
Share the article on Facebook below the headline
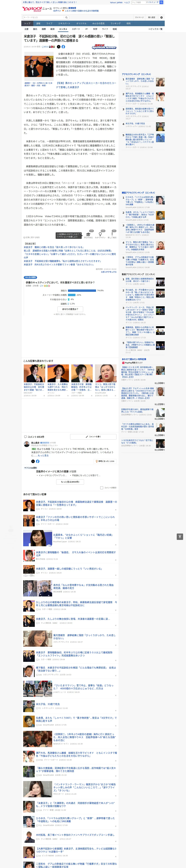(63, 47)
